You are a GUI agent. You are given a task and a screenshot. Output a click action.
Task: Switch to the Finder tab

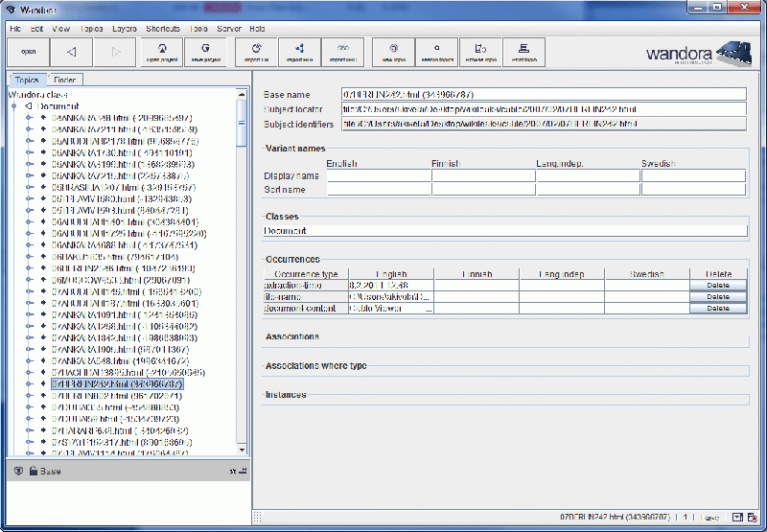(66, 81)
